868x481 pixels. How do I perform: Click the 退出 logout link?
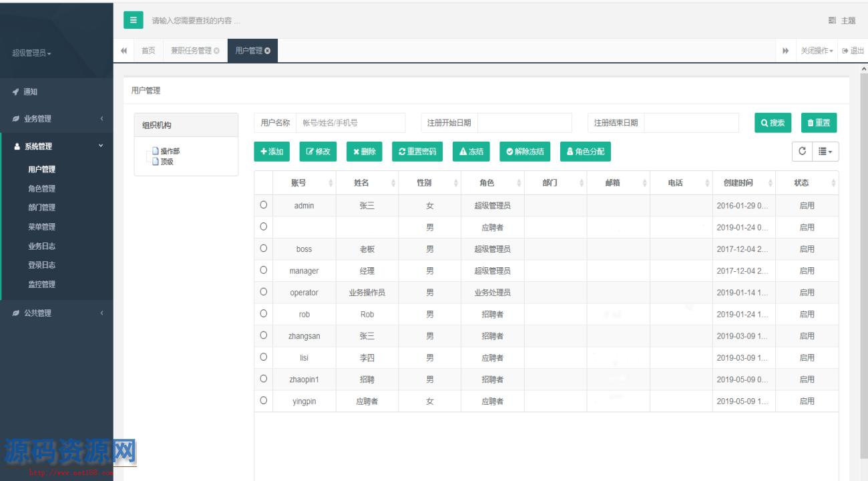853,51
